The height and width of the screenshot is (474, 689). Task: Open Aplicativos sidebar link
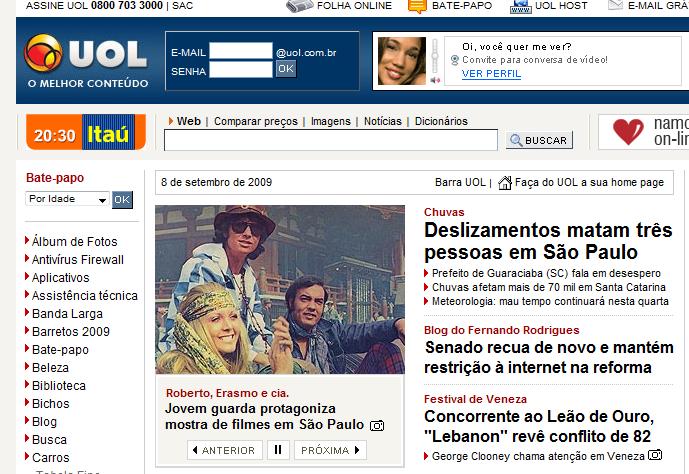(61, 278)
